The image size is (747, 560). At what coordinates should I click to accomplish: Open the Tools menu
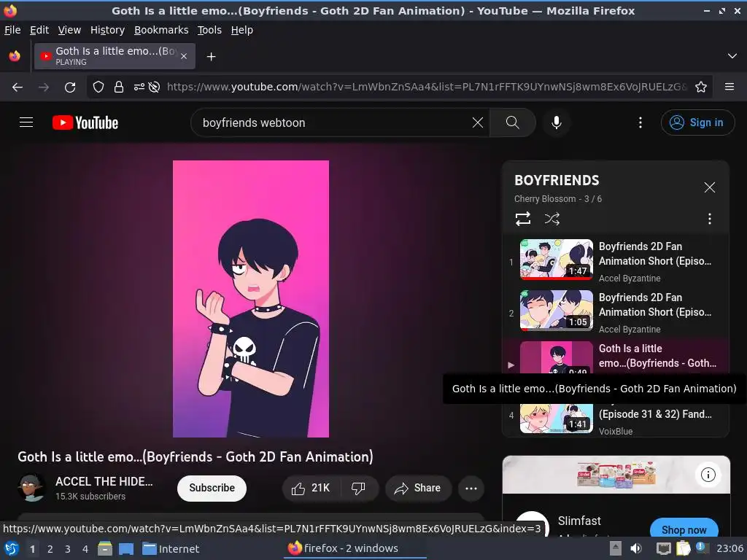209,30
